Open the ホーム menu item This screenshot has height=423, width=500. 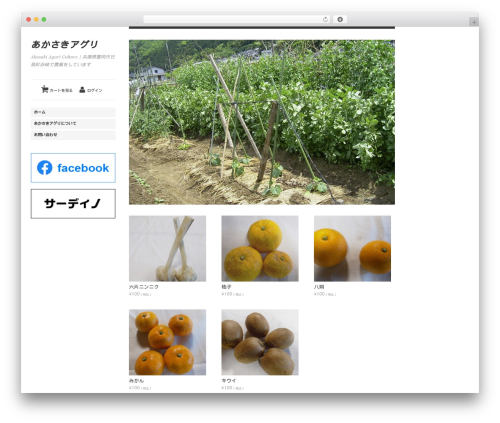(73, 112)
